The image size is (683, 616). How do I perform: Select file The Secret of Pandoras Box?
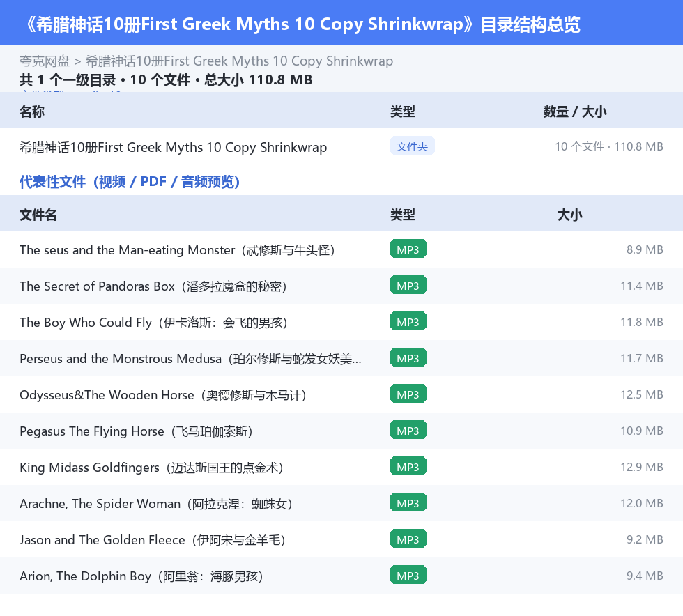click(x=153, y=286)
